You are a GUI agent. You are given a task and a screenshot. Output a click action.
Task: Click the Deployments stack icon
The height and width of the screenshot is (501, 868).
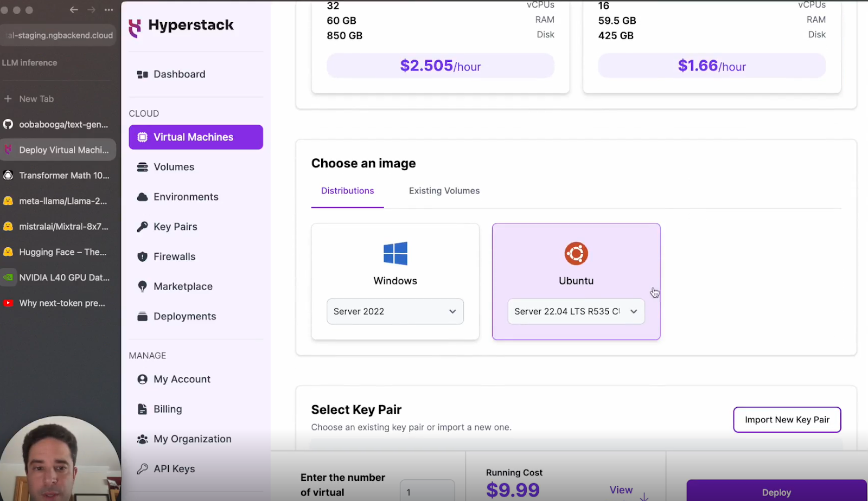tap(142, 316)
